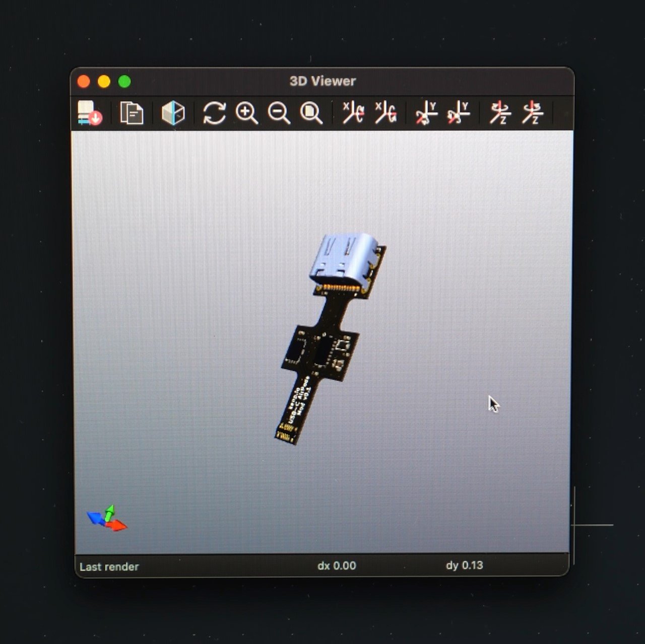This screenshot has width=645, height=644.
Task: Zoom in on the board
Action: (x=246, y=113)
